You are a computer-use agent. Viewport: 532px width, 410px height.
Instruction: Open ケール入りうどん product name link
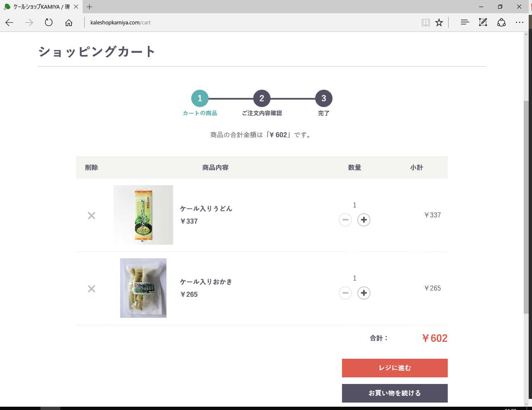tap(206, 209)
